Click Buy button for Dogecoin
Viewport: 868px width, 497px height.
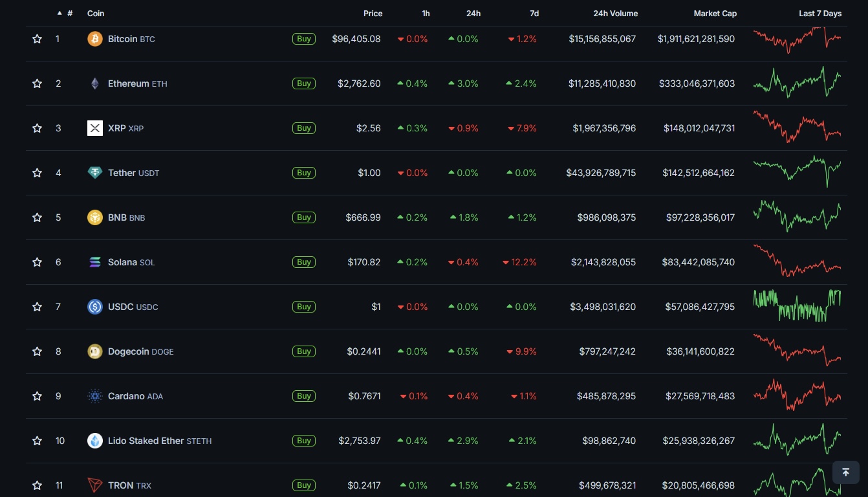tap(304, 351)
